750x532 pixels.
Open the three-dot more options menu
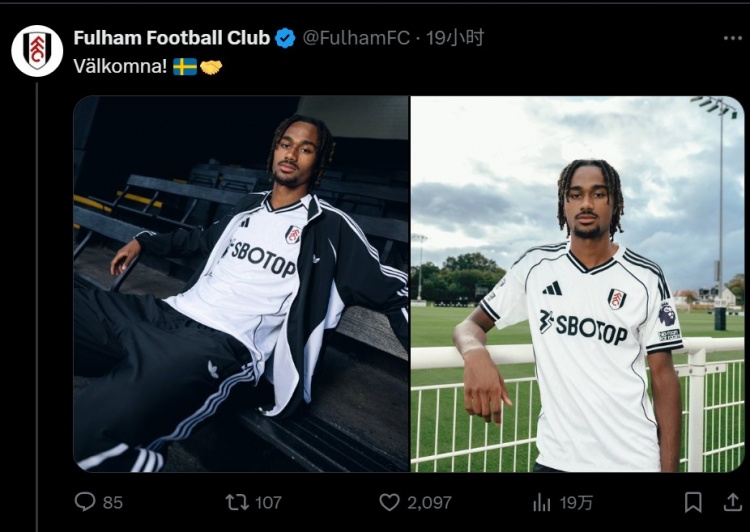(733, 38)
